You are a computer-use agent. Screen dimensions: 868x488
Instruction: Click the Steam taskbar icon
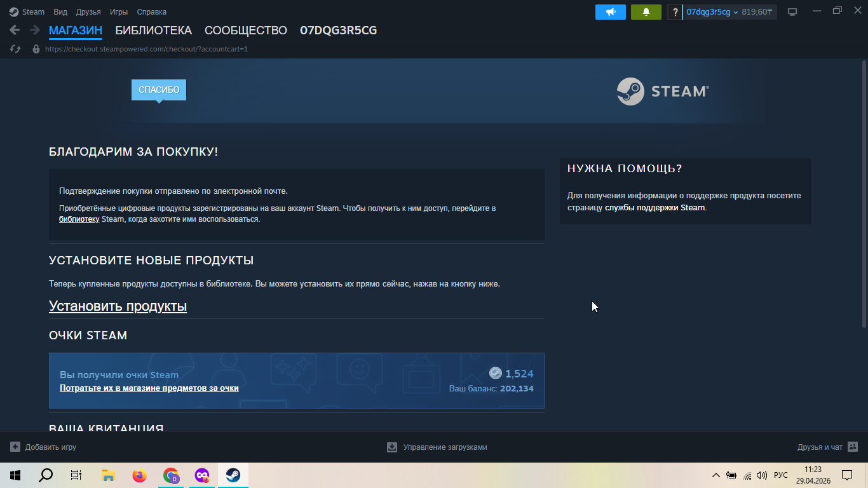pyautogui.click(x=233, y=475)
